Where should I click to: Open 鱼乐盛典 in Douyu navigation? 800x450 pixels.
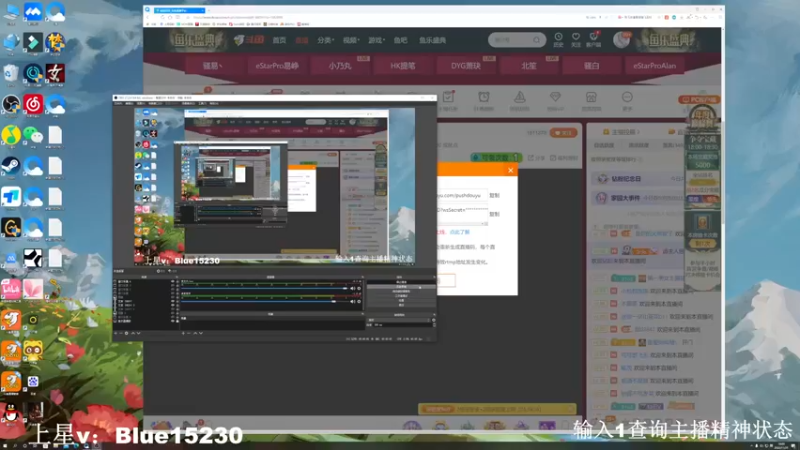pos(433,40)
